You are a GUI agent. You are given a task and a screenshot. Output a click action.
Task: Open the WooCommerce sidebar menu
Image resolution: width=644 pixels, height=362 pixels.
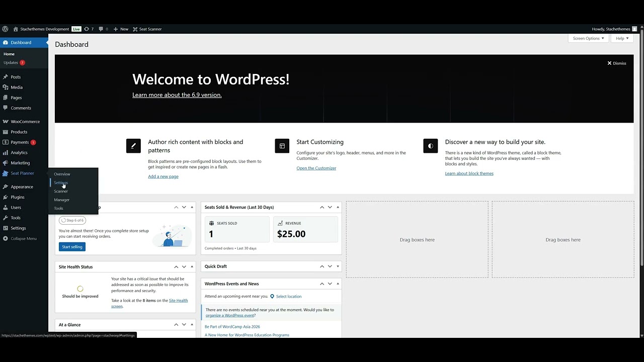[x=24, y=122]
